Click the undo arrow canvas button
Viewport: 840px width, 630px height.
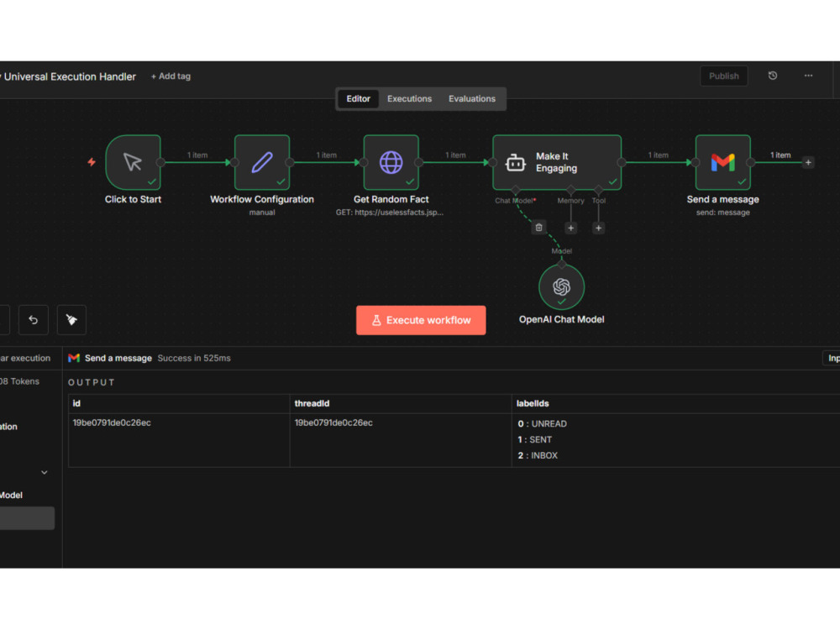click(x=34, y=320)
